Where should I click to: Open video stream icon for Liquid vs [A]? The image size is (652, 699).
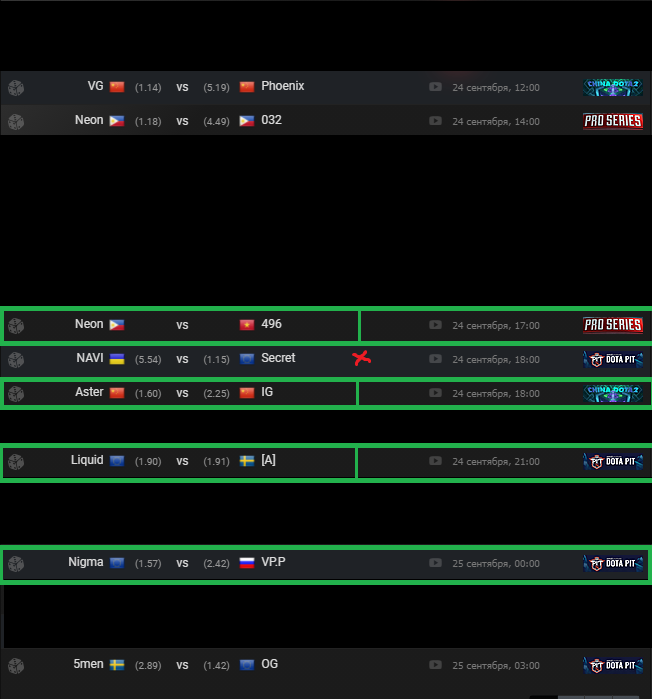tap(435, 461)
